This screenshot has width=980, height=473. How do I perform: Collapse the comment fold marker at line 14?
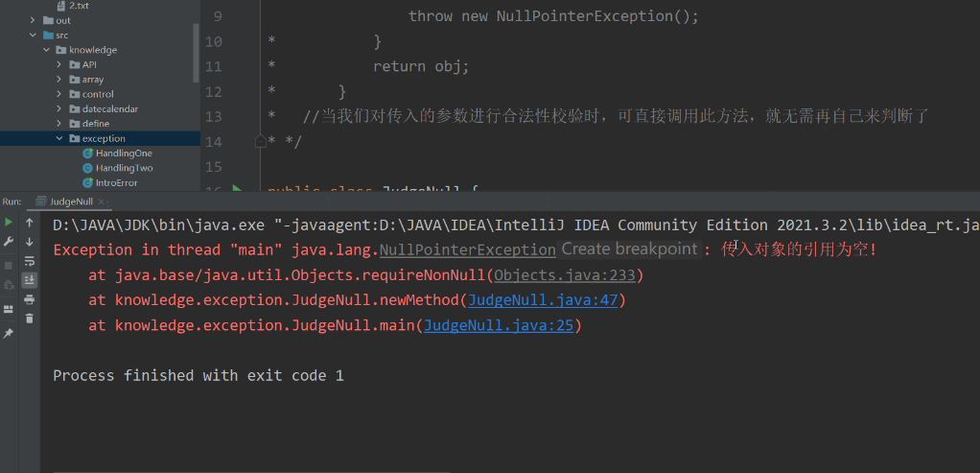point(260,142)
